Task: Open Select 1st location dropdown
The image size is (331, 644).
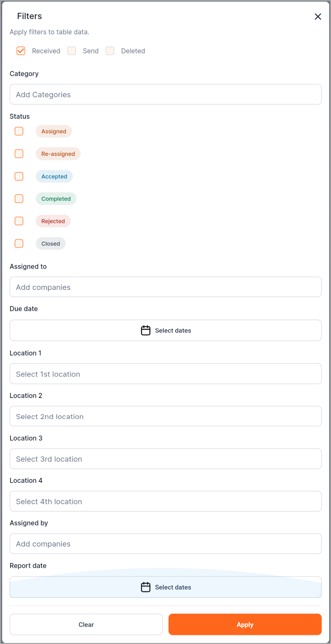Action: tap(165, 374)
